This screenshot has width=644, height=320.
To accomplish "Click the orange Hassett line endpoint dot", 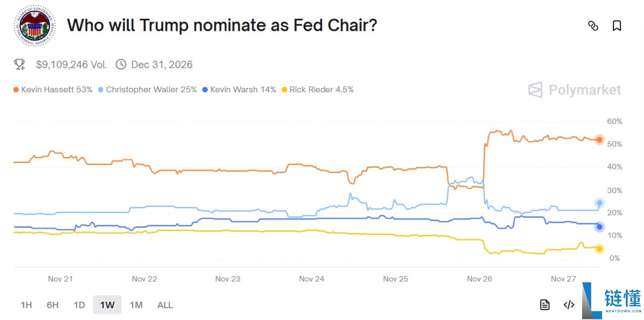I will pyautogui.click(x=600, y=140).
